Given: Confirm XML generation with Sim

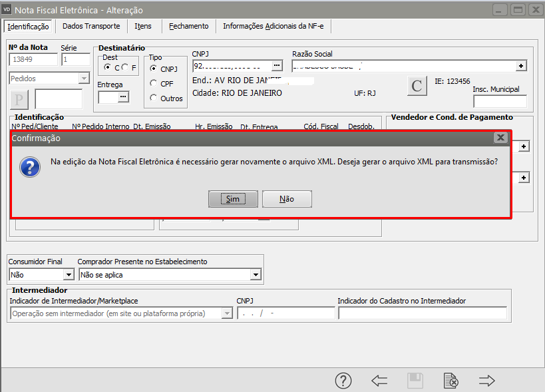Looking at the screenshot, I should [x=232, y=199].
